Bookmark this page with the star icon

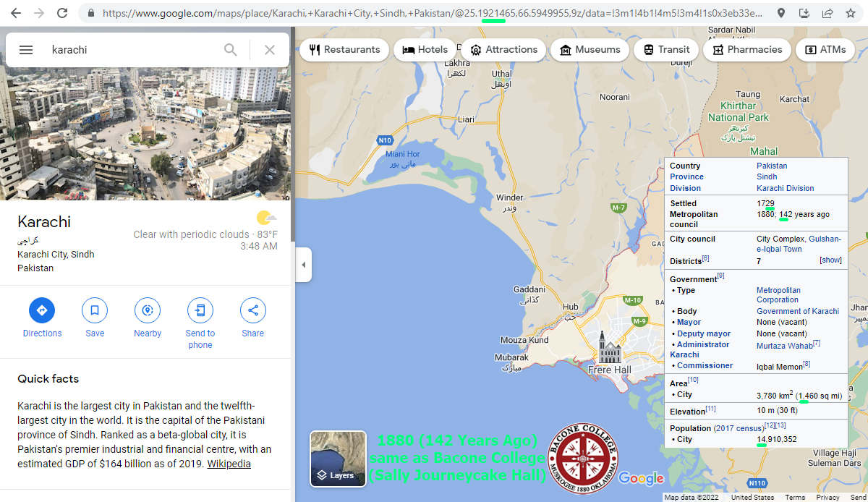coord(851,13)
